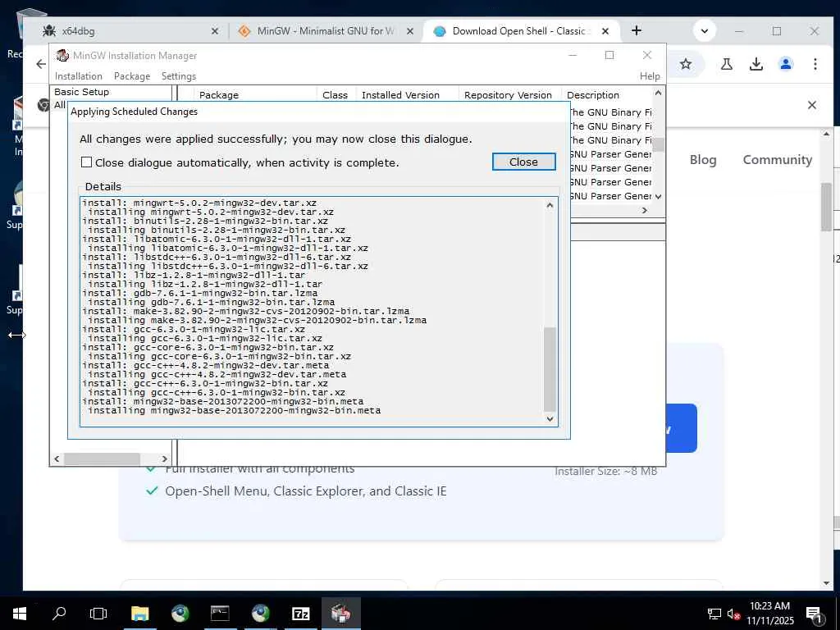Close the Download Open Shell tab
Image resolution: width=840 pixels, height=630 pixels.
pos(605,31)
